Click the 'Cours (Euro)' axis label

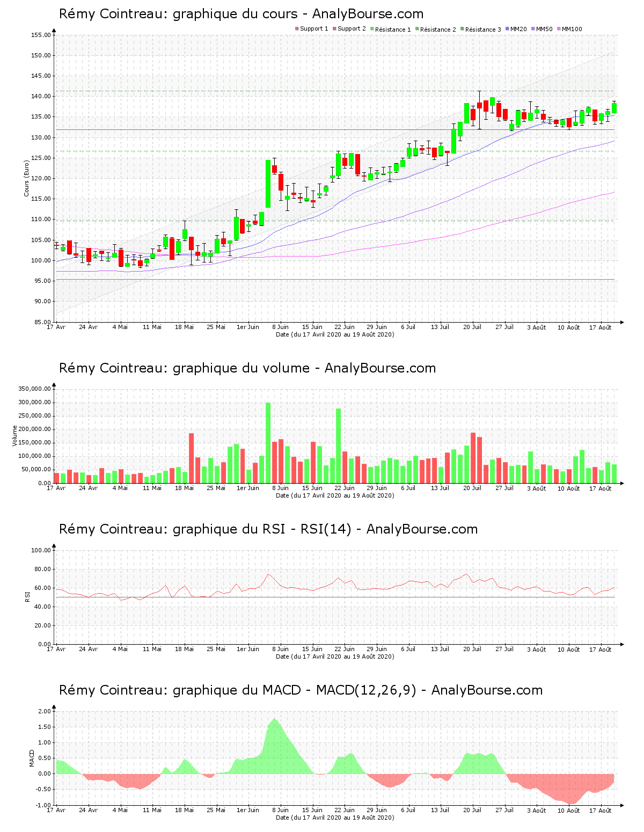point(26,178)
